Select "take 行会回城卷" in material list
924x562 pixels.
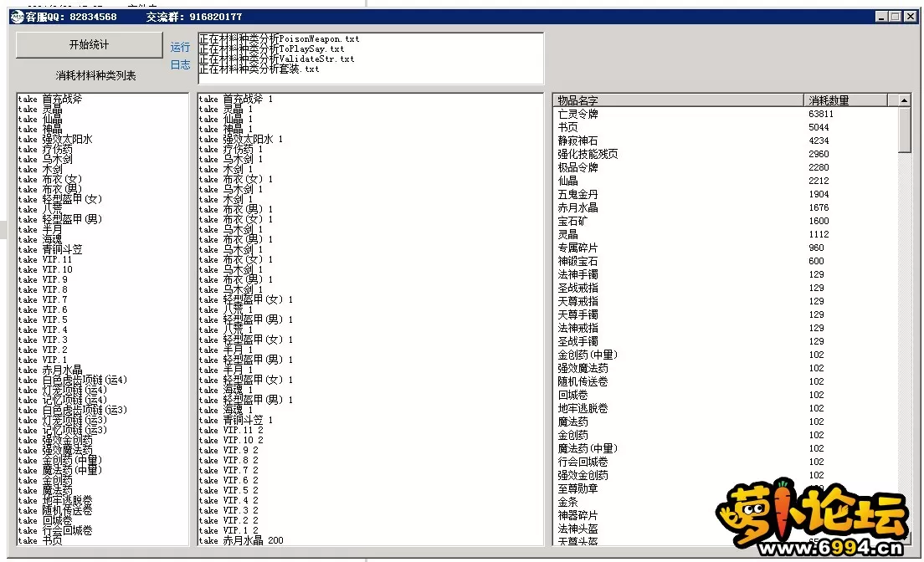click(x=55, y=530)
